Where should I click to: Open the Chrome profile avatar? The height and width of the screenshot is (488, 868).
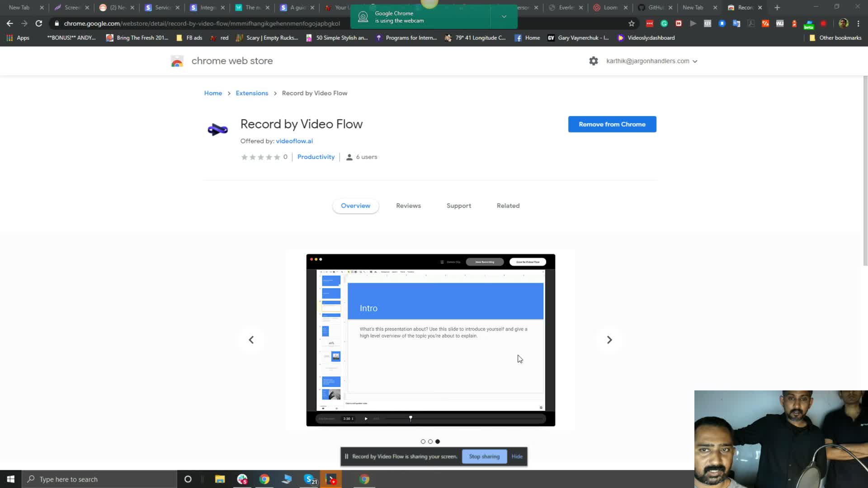(x=844, y=23)
